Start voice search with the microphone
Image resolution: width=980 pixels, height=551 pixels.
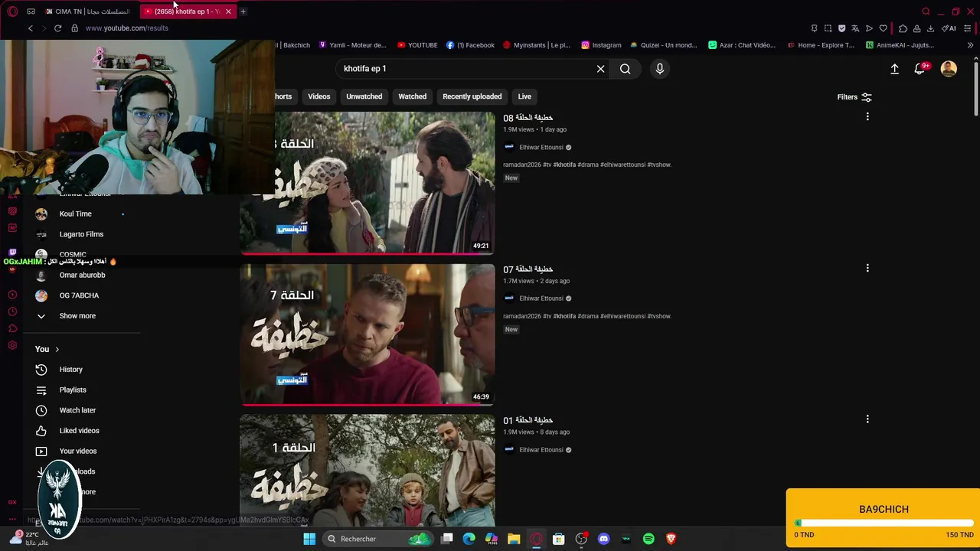(x=659, y=69)
